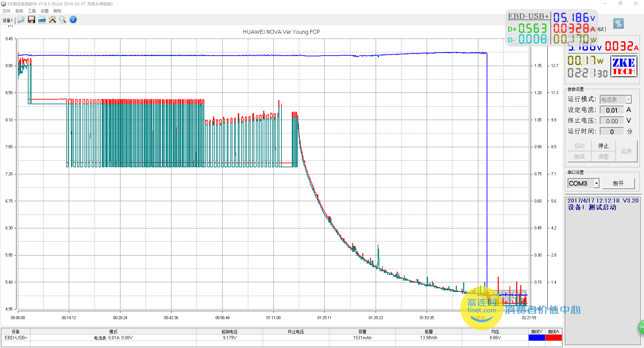Click the 启动 button
This screenshot has height=348, width=644.
click(579, 146)
